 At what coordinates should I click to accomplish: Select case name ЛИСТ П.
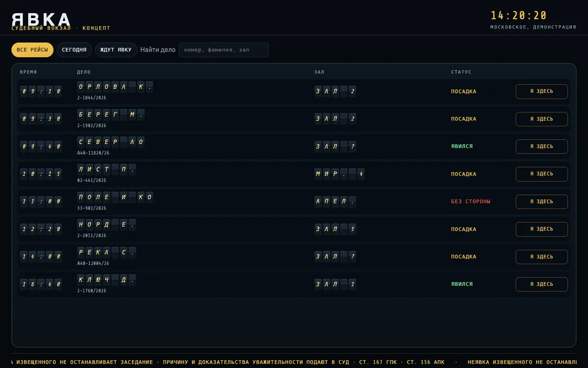pyautogui.click(x=107, y=169)
